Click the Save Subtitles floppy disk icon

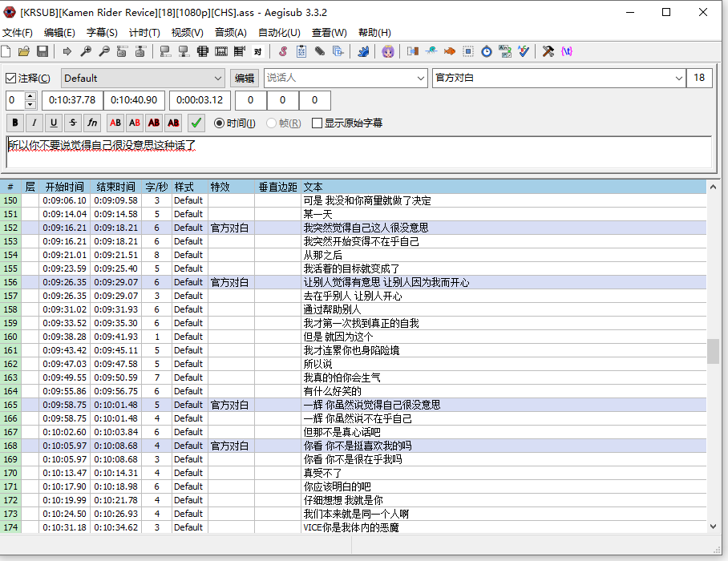click(x=42, y=51)
